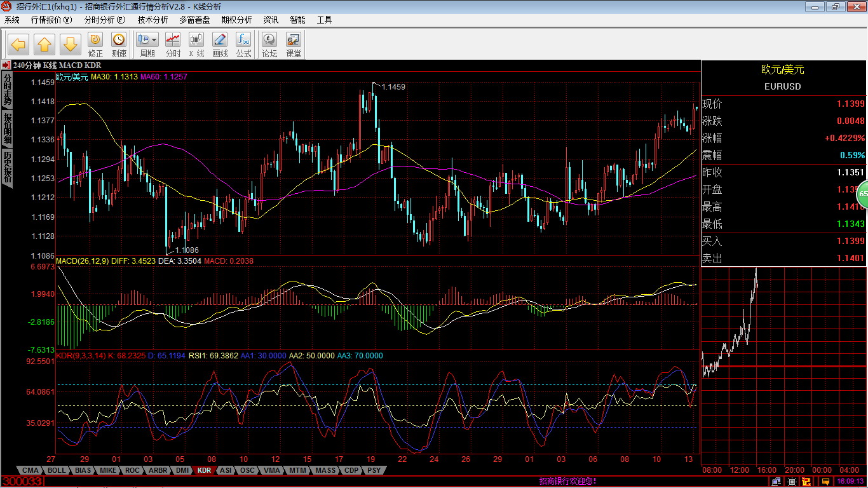
Task: Click the network connection status icon
Action: 775,482
